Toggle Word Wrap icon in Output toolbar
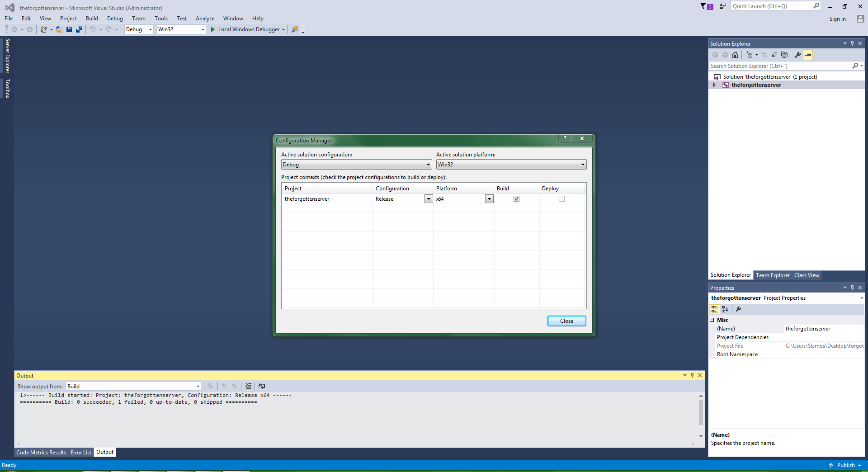 coord(262,386)
